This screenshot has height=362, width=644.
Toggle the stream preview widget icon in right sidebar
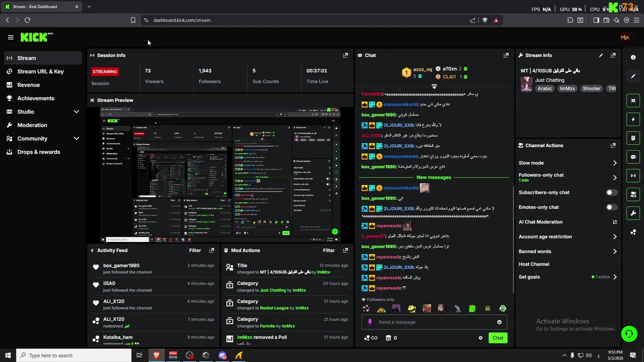(x=633, y=101)
